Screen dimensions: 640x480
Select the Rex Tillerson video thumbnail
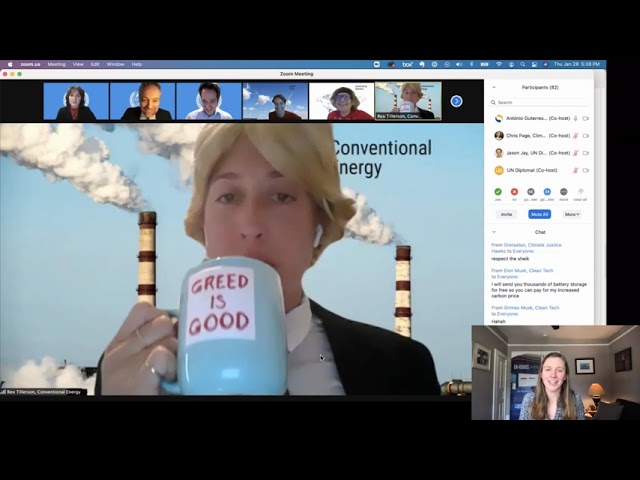[x=408, y=101]
